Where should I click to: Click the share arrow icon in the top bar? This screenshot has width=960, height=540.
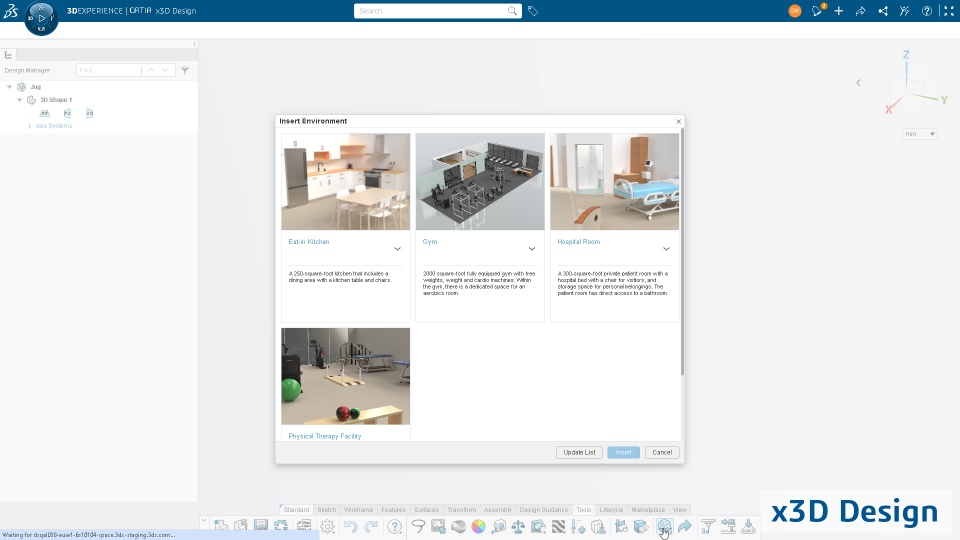pyautogui.click(x=860, y=11)
